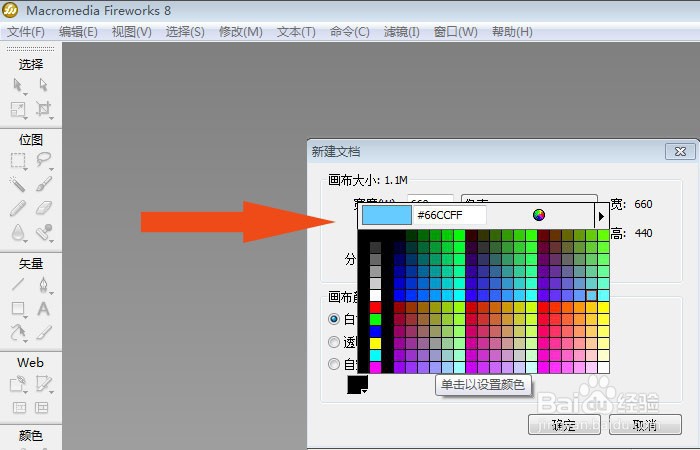
Task: Select the Magic Wand tool
Action: (18, 184)
